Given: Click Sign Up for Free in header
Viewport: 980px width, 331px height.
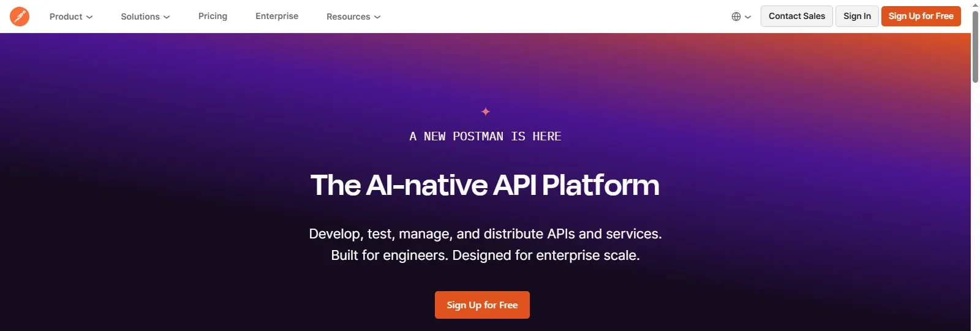Looking at the screenshot, I should click(921, 16).
